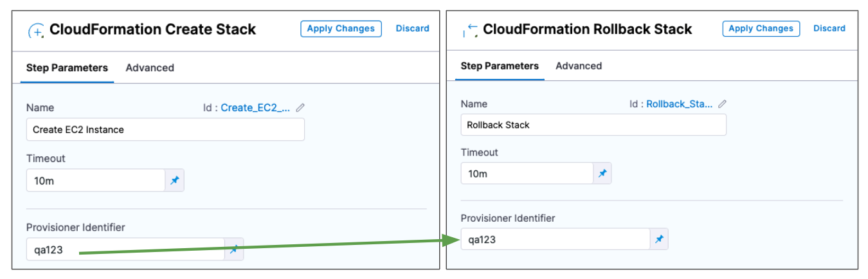Click the CloudFormation Rollback Stack step icon

tap(471, 30)
